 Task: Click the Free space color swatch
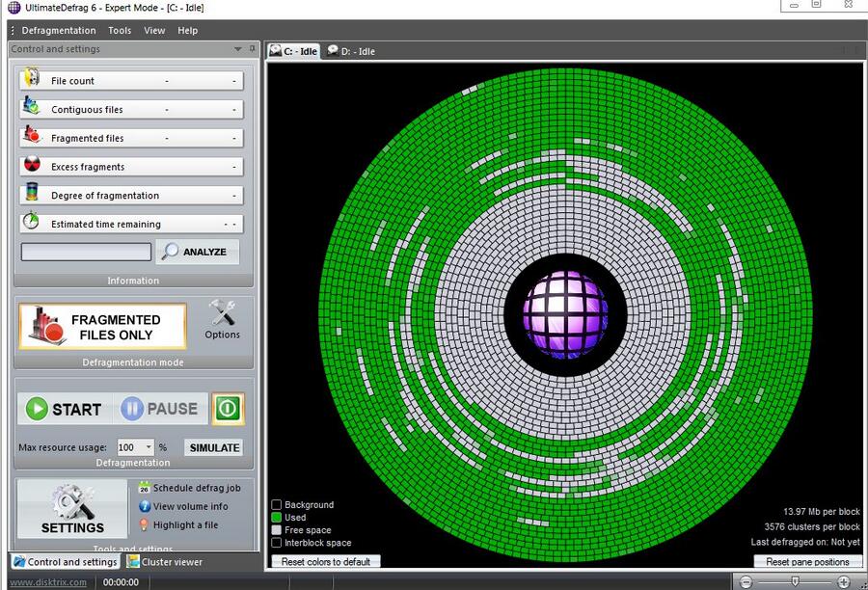click(x=276, y=530)
